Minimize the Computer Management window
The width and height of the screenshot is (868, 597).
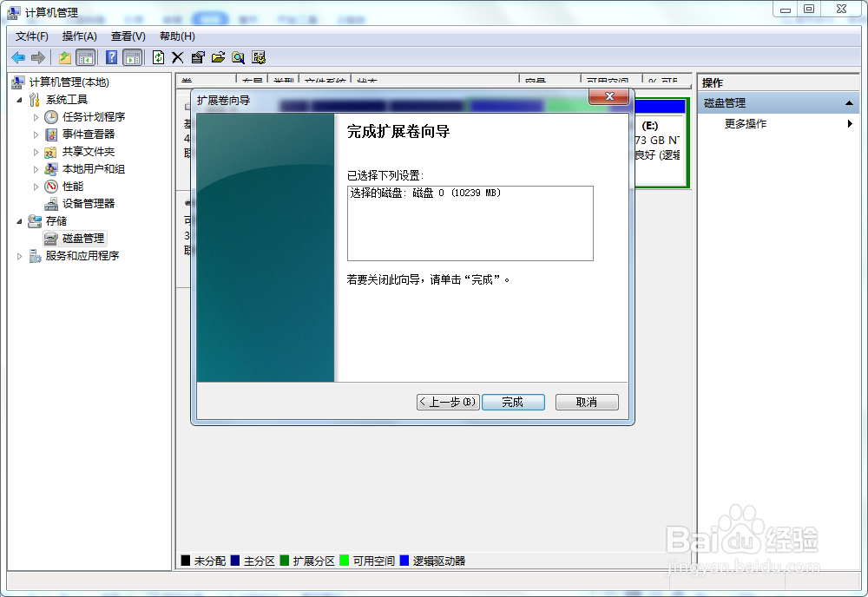point(786,9)
